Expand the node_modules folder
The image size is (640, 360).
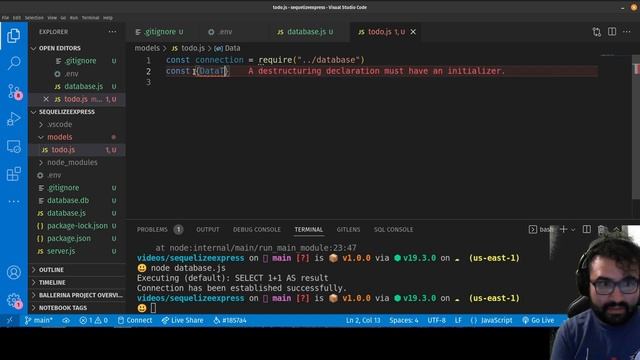coord(77,162)
